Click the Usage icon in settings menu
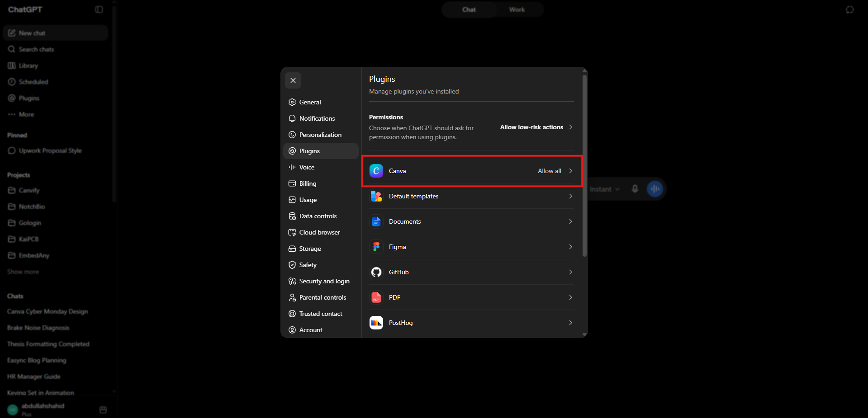The width and height of the screenshot is (868, 418). pyautogui.click(x=292, y=200)
